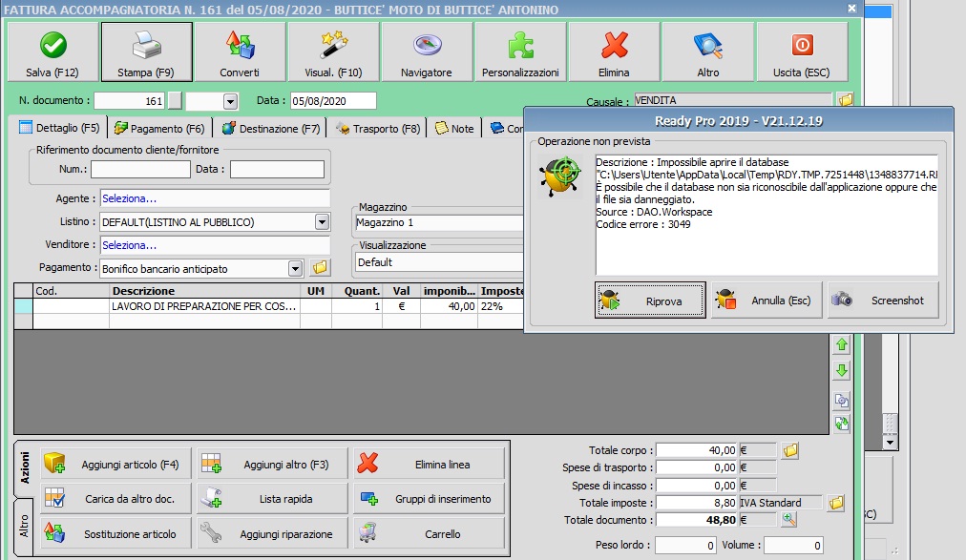Click the folder icon beside Pagamento
The height and width of the screenshot is (560, 966).
319,268
